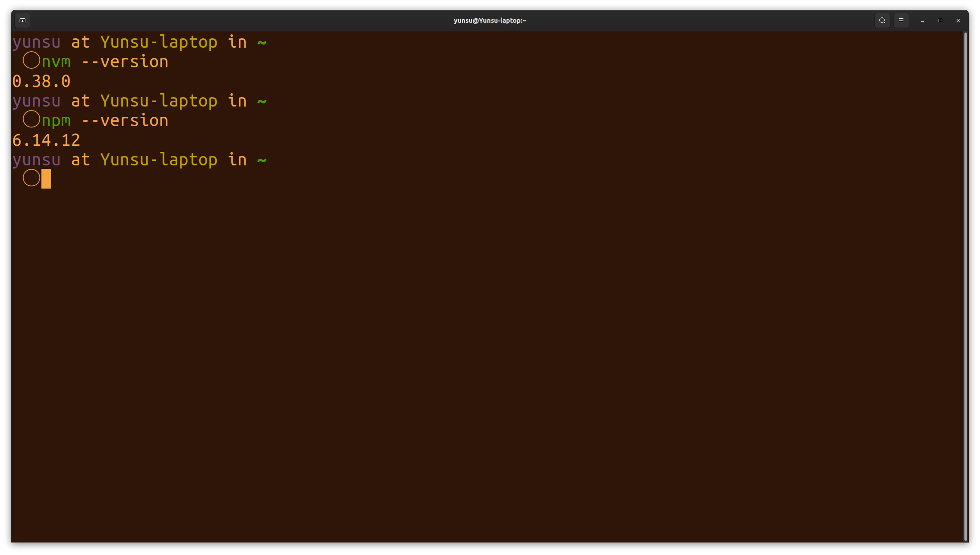The width and height of the screenshot is (980, 555).
Task: Click the yunsu@Yunsu-laptop:~ window title
Action: pos(490,21)
